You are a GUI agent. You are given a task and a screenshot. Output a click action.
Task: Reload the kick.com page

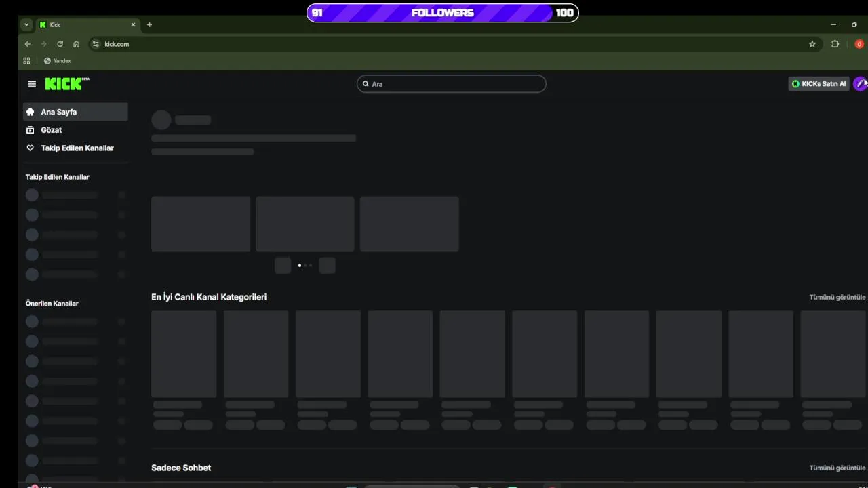coord(60,44)
